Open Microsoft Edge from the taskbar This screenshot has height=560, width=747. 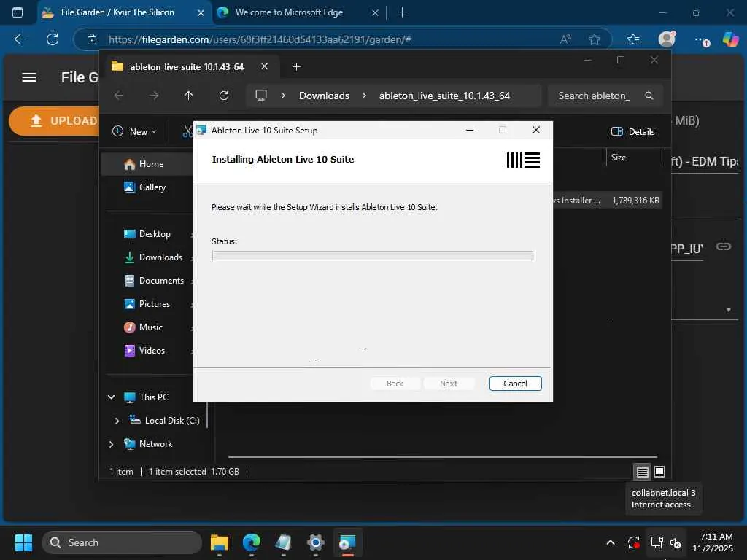(x=251, y=542)
